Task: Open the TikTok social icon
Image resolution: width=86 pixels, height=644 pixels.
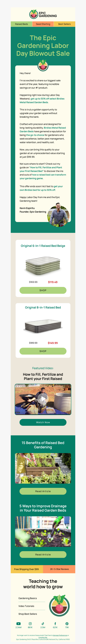Action: [x=43, y=624]
